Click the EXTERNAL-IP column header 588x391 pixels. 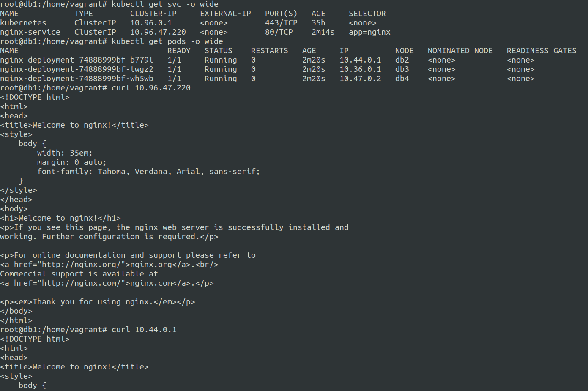tap(225, 14)
